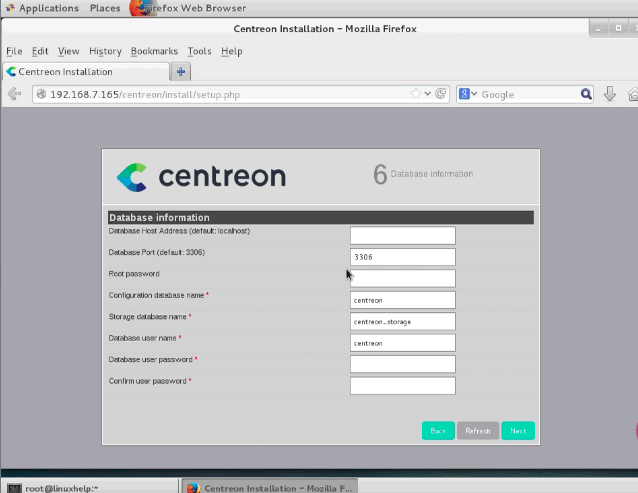Click the Database Port field showing 3306
The image size is (638, 493).
tap(403, 257)
